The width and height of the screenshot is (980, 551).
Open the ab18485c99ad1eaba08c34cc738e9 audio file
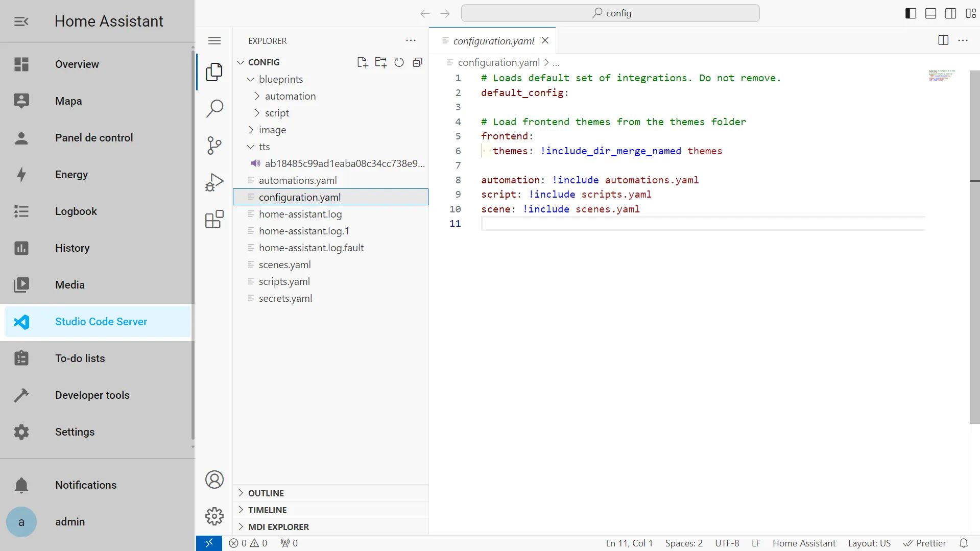pos(330,163)
